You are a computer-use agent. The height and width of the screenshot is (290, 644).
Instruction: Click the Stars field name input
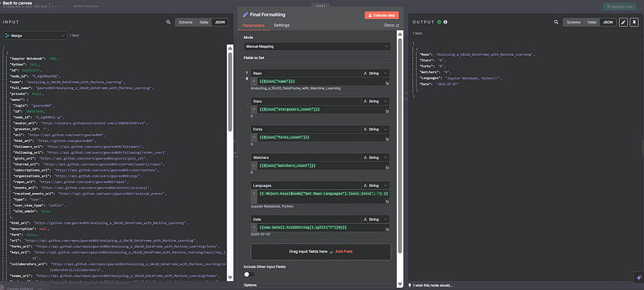(x=306, y=101)
